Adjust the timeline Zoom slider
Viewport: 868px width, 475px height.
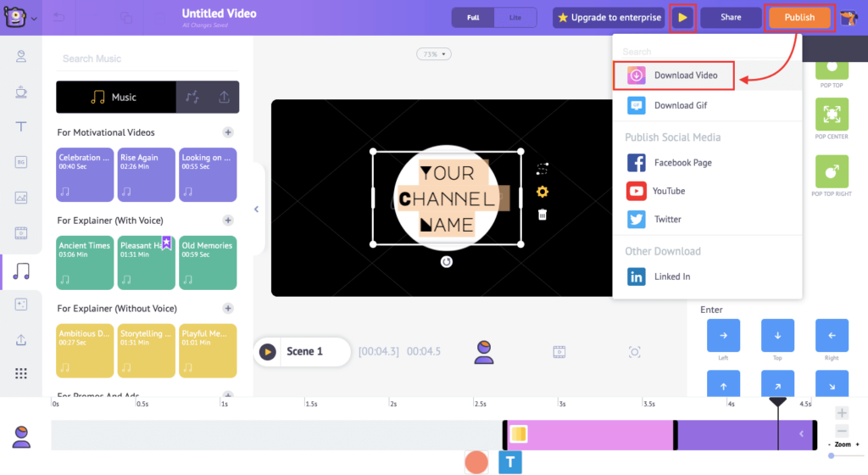click(832, 455)
